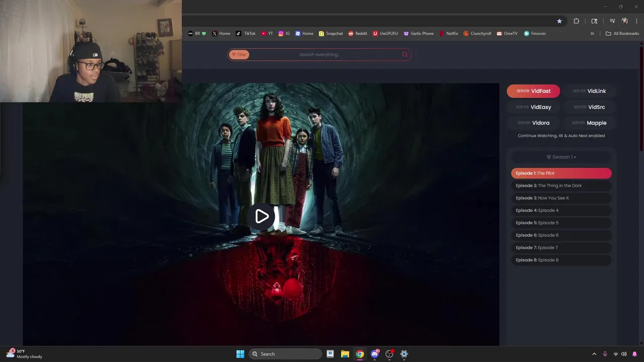Screen dimensions: 644x362
Task: Open the Roblox Home bookmark
Action: [x=304, y=34]
